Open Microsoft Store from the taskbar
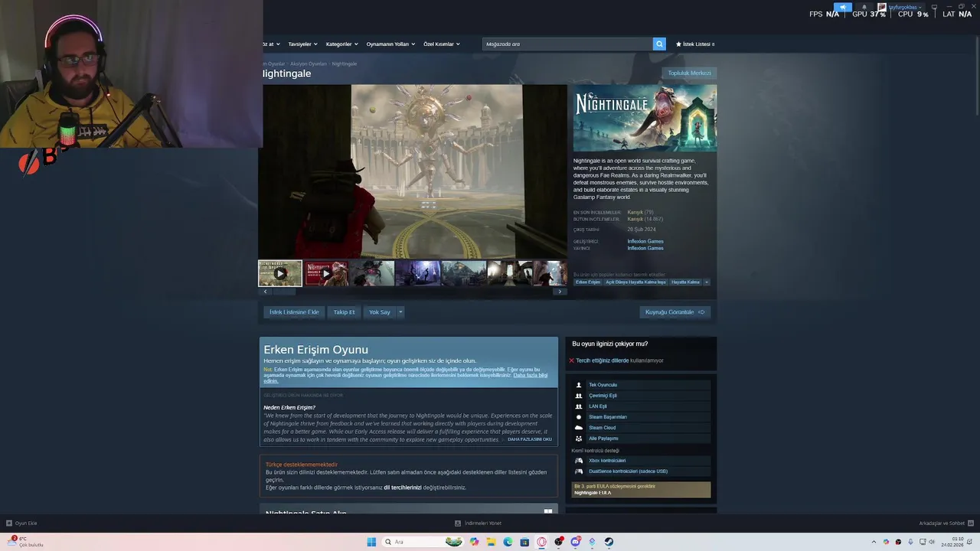 coord(524,542)
